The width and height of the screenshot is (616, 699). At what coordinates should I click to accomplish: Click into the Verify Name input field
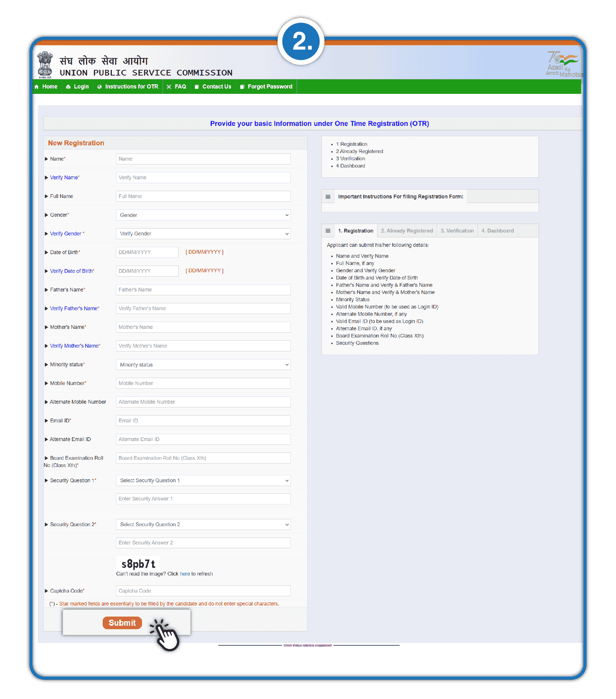pos(203,178)
